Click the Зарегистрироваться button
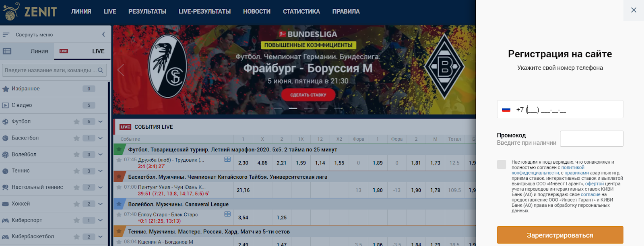Screen dimensions: 644x246 point(560,235)
